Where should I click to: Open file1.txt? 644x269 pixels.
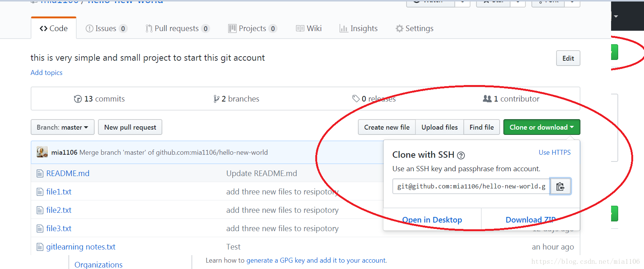tap(59, 192)
